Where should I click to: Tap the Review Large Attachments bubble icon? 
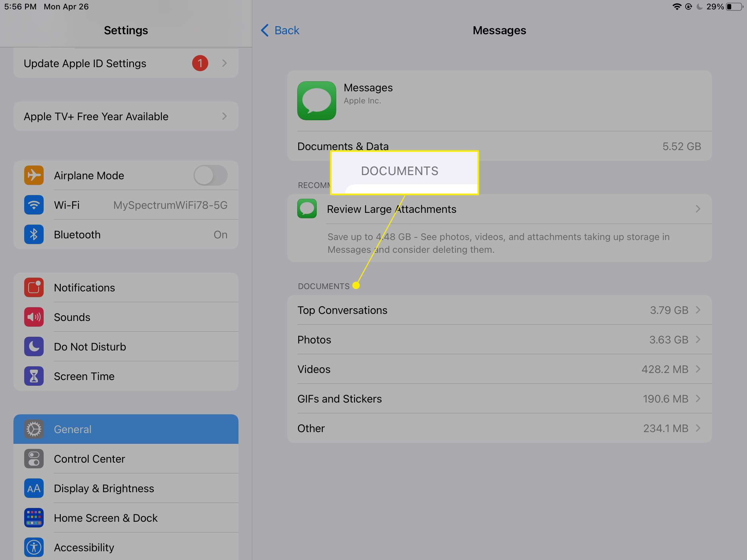307,208
